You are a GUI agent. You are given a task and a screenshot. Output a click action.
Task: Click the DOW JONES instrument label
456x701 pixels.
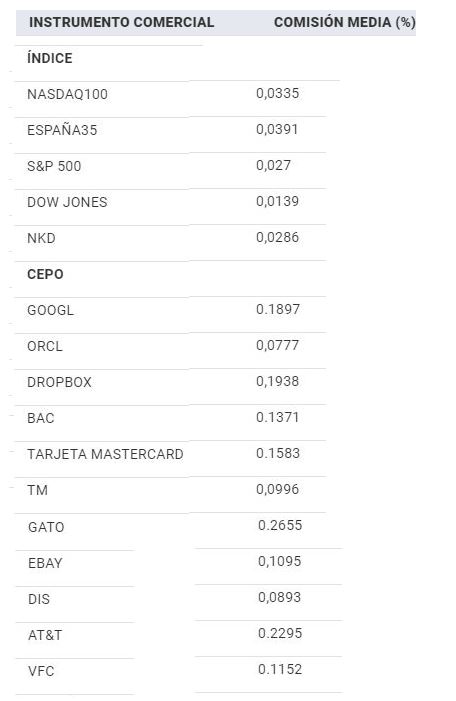(x=67, y=202)
